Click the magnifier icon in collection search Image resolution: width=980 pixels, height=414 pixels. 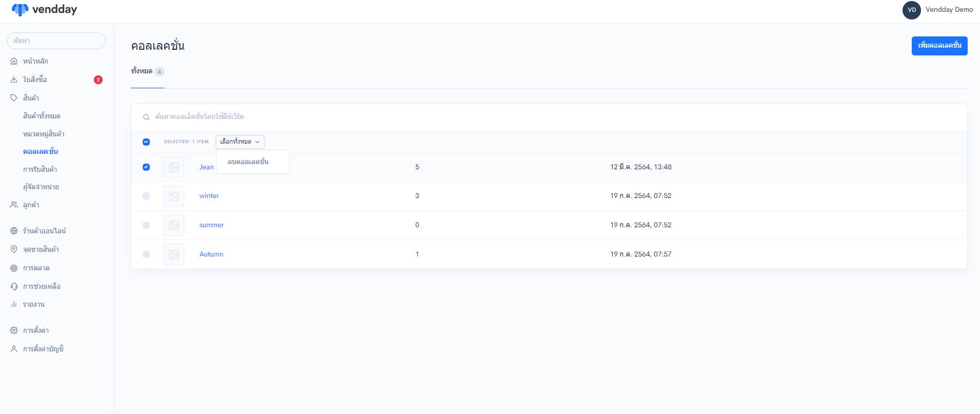point(146,117)
